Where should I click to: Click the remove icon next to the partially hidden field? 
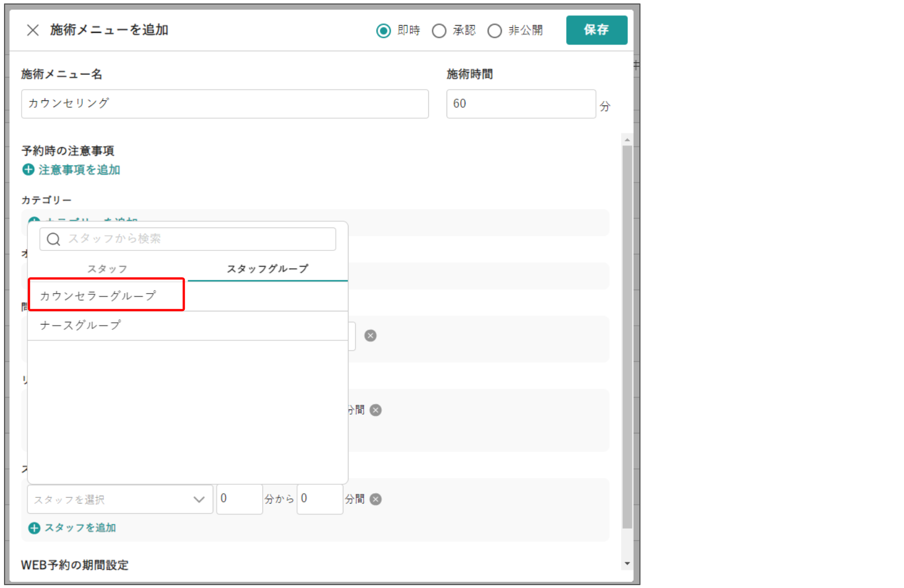click(370, 335)
